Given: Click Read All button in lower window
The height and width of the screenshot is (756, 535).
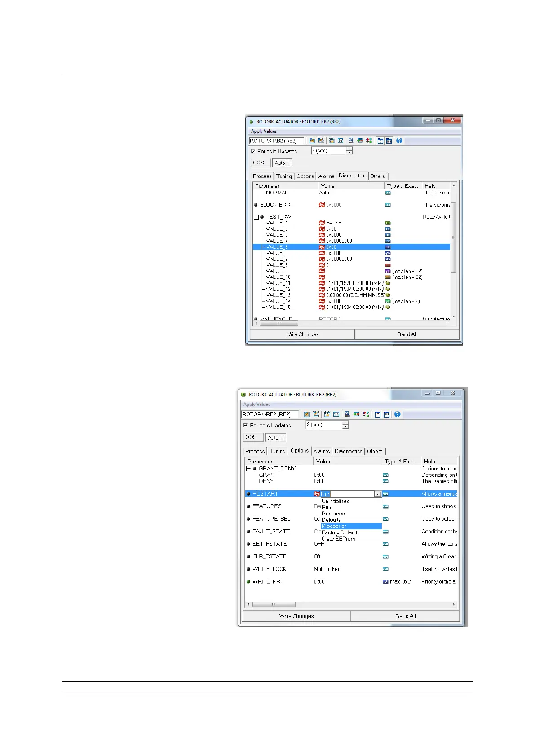Looking at the screenshot, I should 406,616.
